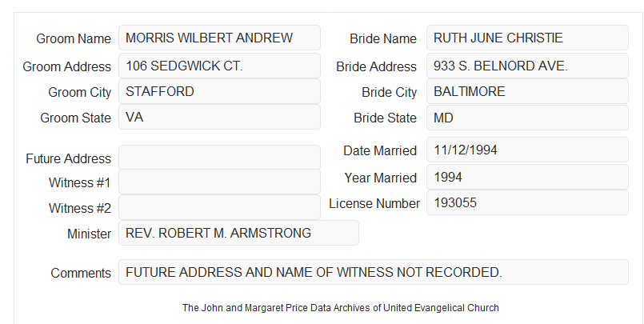The height and width of the screenshot is (324, 644).
Task: Click the Groom Name field
Action: click(219, 38)
